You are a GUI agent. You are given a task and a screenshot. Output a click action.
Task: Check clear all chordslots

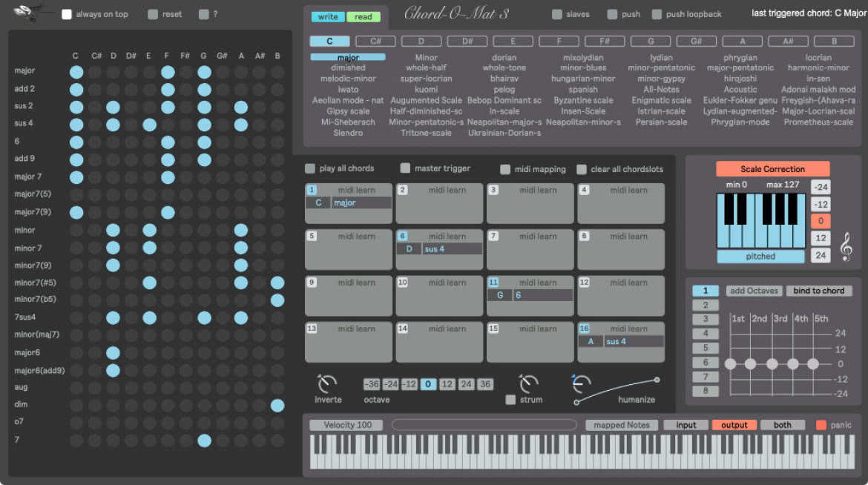tap(581, 169)
